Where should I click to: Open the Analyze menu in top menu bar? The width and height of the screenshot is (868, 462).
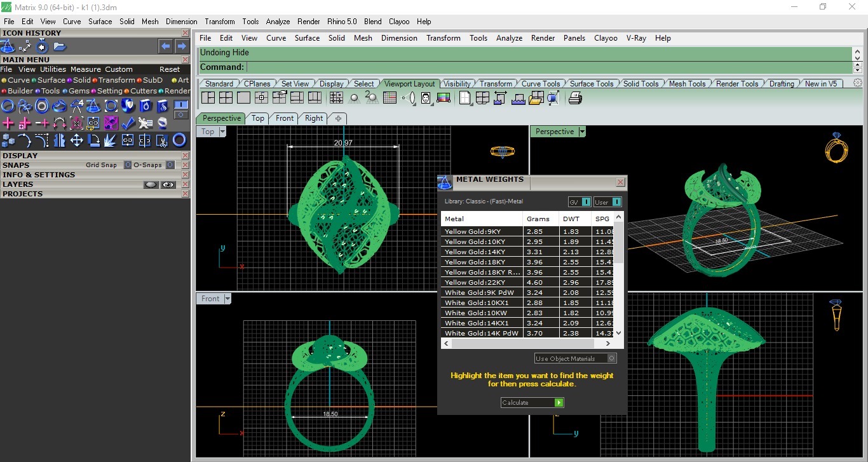coord(278,21)
